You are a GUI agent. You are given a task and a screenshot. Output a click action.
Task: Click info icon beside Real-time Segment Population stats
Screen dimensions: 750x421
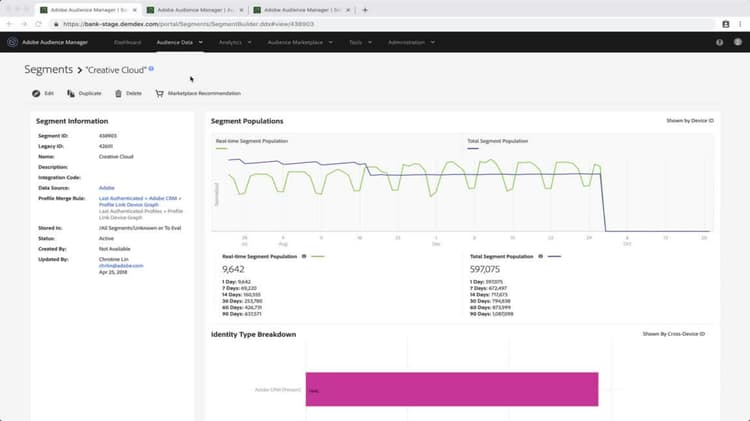(304, 256)
